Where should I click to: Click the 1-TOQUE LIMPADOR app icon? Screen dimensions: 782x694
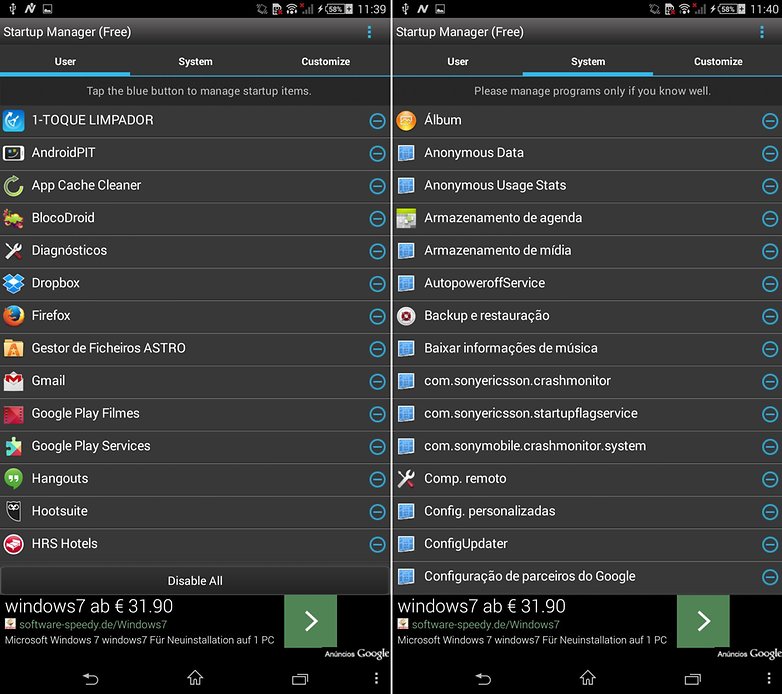point(13,121)
